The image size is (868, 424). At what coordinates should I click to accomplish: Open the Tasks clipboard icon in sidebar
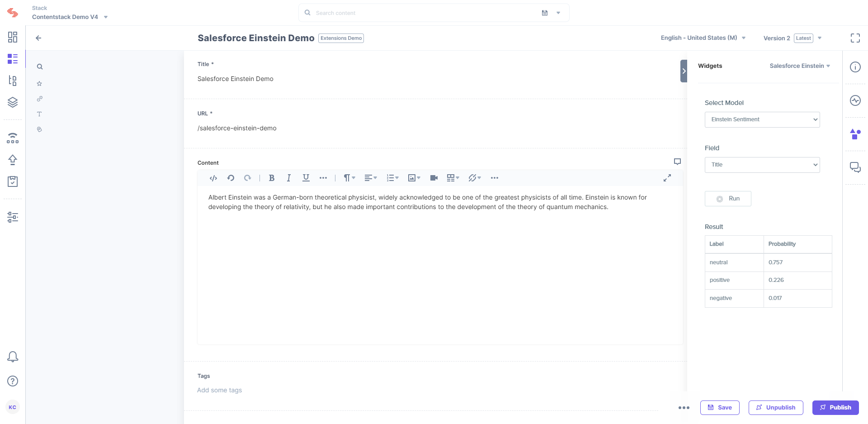pos(13,181)
